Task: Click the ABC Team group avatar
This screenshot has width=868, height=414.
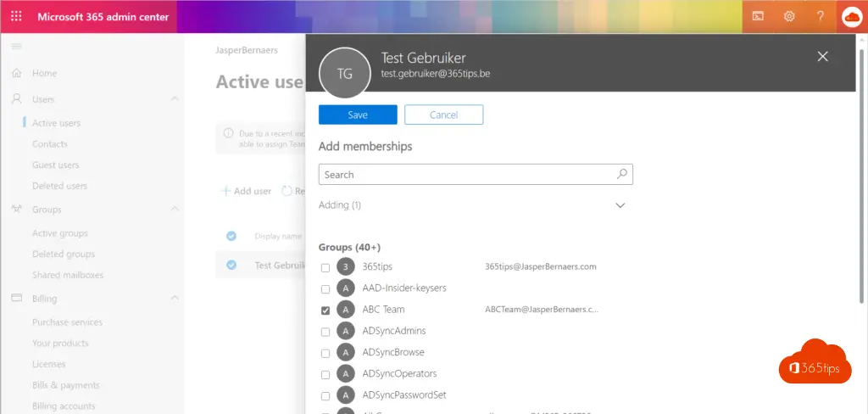Action: click(346, 310)
